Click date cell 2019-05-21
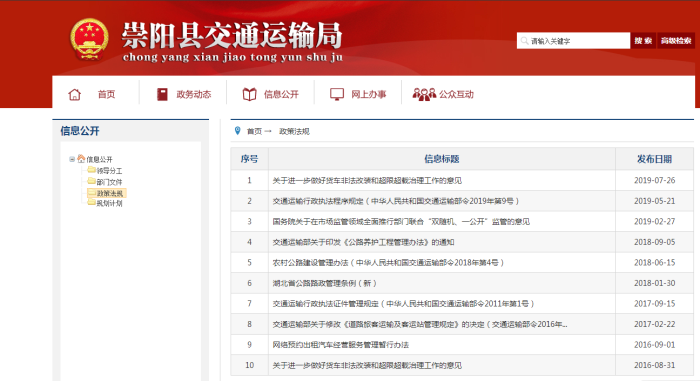Viewport: 700px width, 381px height. coord(654,201)
